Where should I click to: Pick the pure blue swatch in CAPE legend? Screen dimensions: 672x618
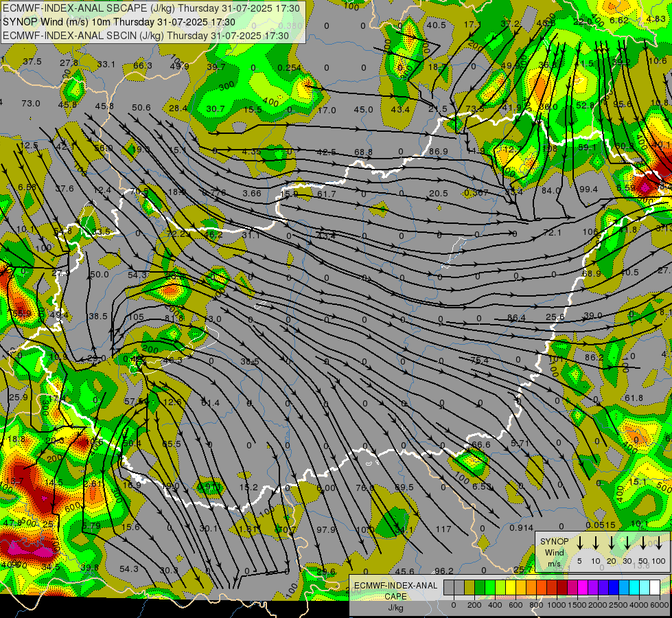coord(614,588)
